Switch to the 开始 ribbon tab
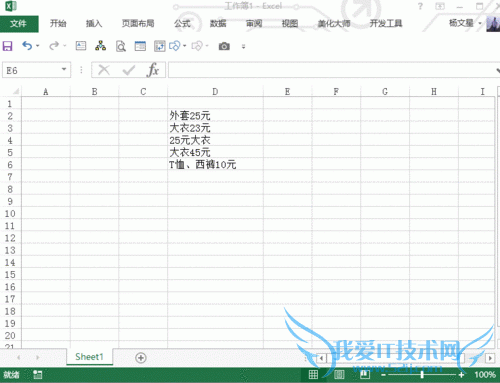Image resolution: width=500 pixels, height=383 pixels. (58, 23)
